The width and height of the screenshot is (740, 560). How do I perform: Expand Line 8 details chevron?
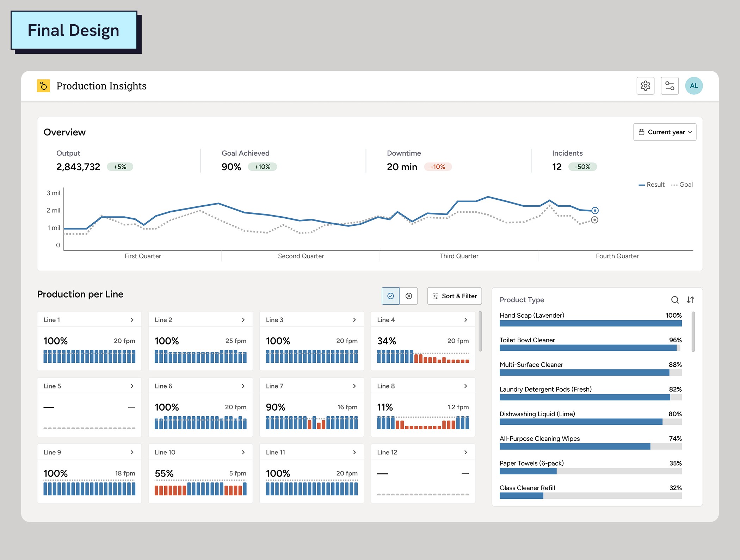coord(465,386)
